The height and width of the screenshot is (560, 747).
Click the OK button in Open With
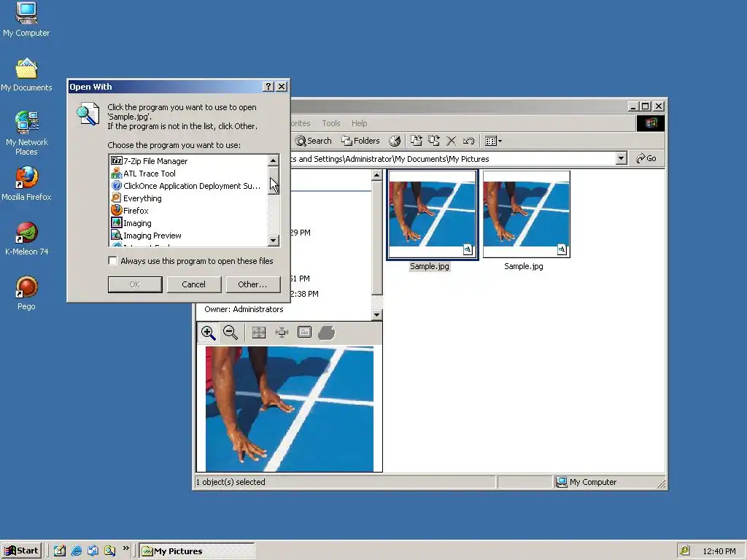[x=135, y=284]
